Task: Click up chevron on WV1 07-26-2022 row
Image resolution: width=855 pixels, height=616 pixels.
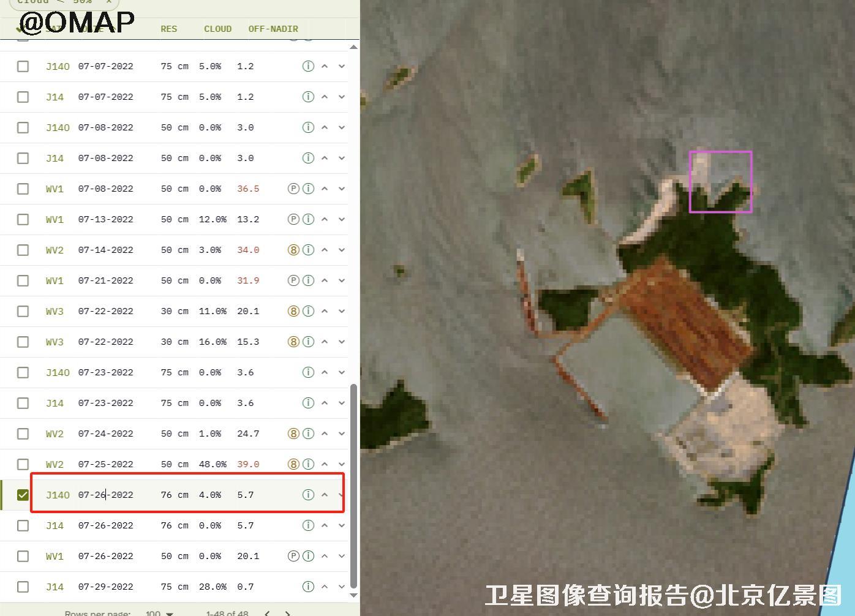Action: pyautogui.click(x=325, y=556)
